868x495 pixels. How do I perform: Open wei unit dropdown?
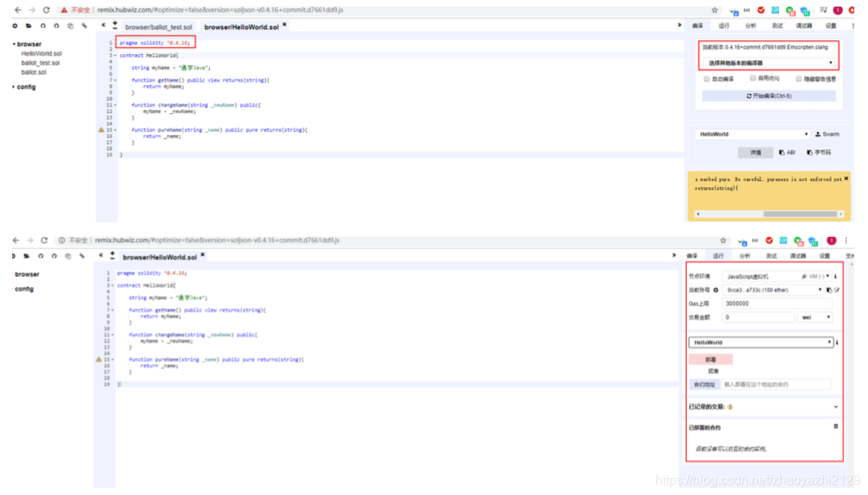[x=815, y=317]
